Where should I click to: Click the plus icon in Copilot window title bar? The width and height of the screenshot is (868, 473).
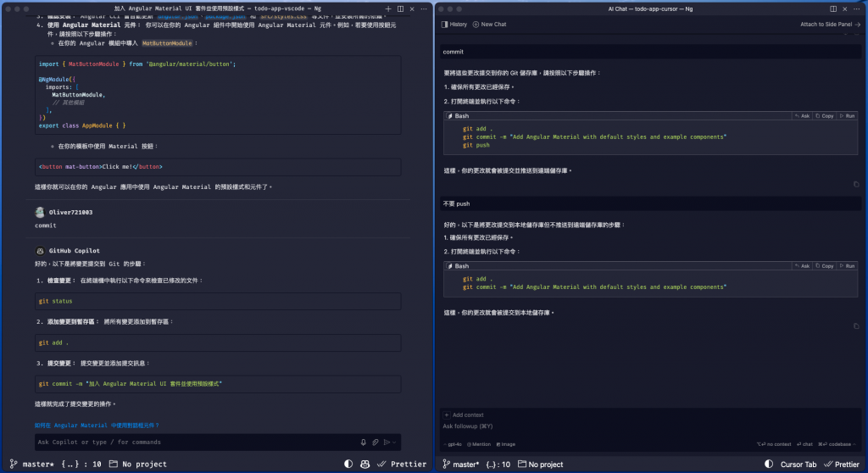tap(388, 8)
